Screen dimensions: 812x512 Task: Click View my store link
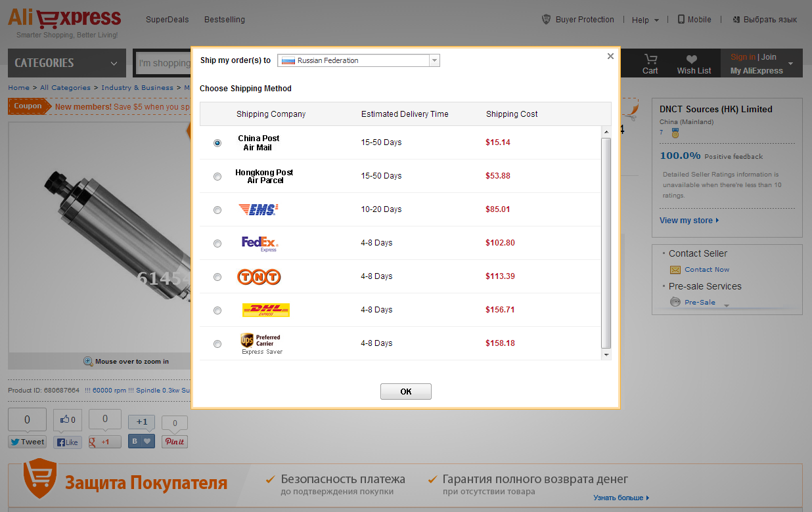tap(689, 221)
